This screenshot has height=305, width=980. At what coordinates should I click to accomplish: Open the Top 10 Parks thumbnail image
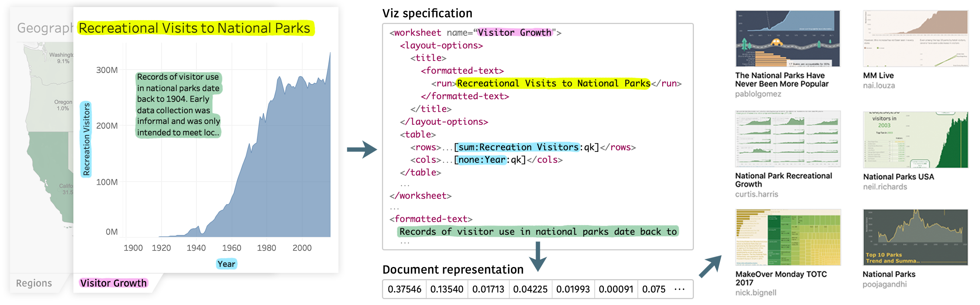tap(915, 237)
